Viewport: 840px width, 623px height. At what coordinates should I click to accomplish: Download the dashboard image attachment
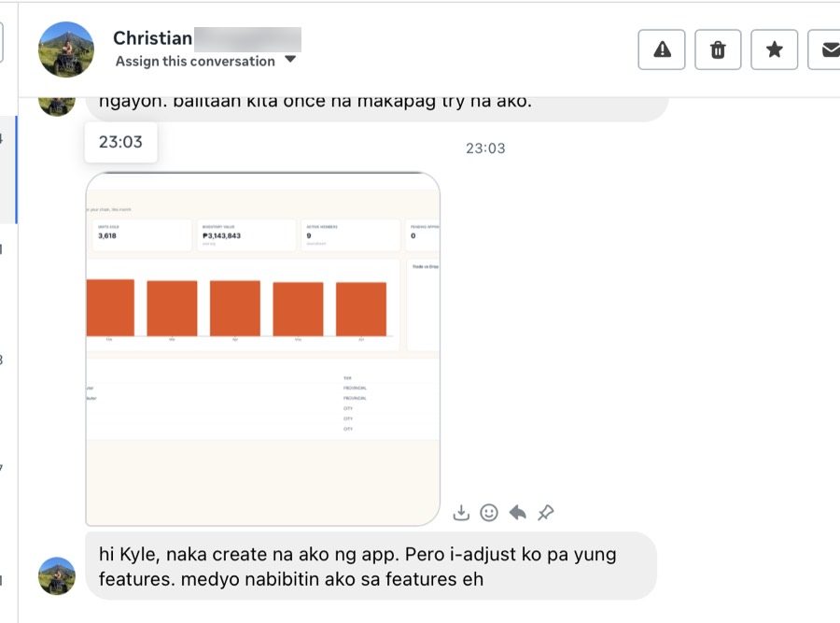click(x=461, y=513)
